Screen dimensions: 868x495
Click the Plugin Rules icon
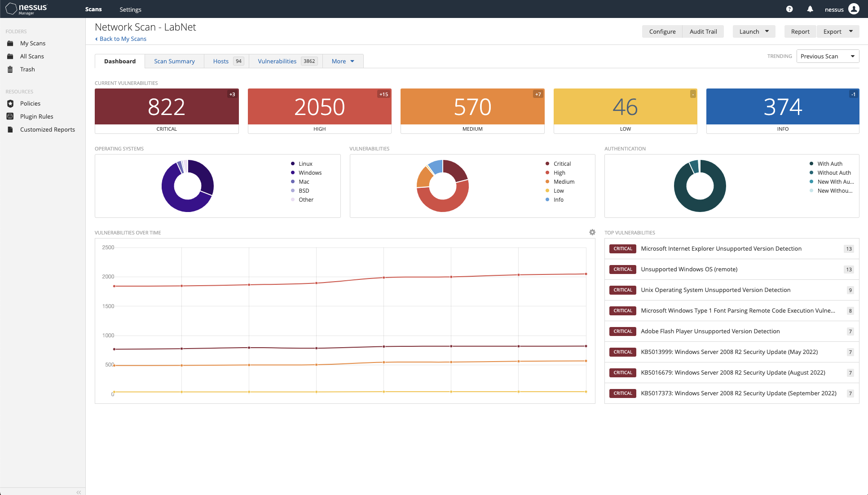[10, 116]
